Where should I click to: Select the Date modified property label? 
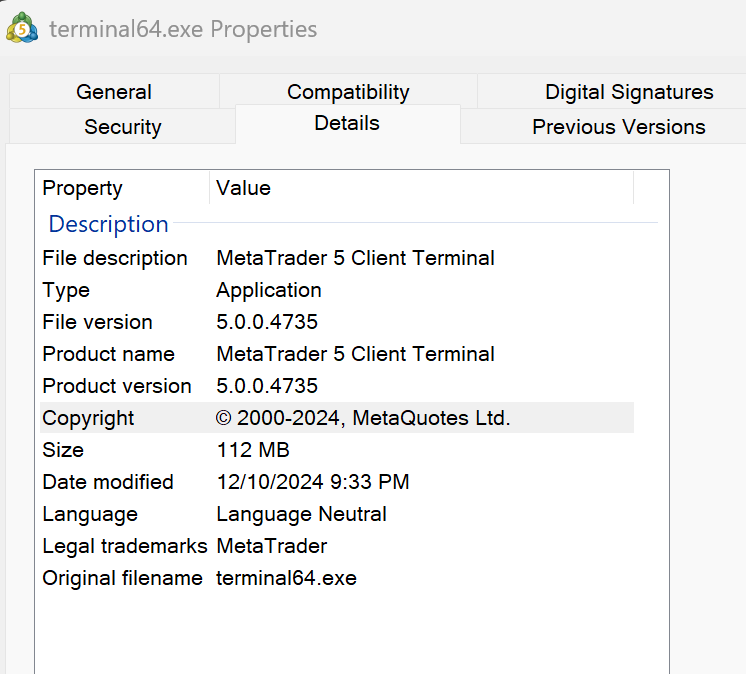tap(108, 482)
